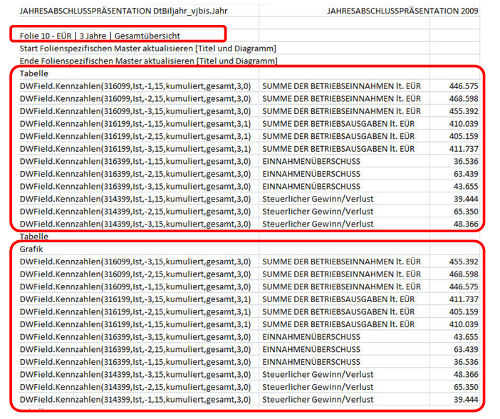Screen dimensions: 500x419
Task: Click value 48.366 in the Tabelle block
Action: [x=466, y=224]
